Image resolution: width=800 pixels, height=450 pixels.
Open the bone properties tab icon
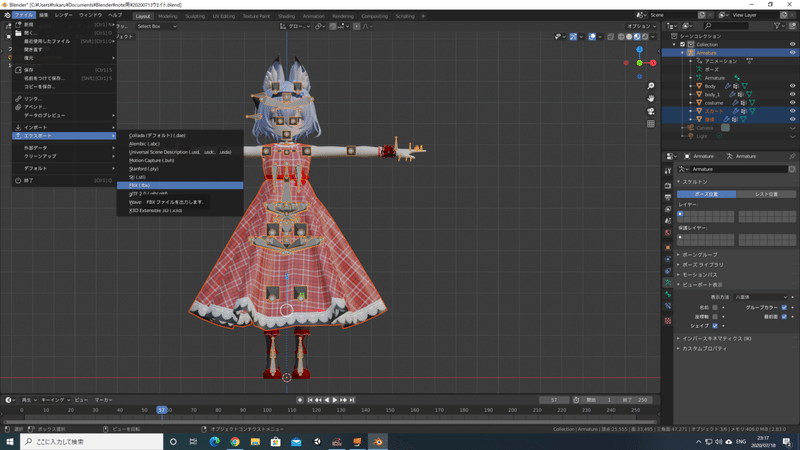(x=668, y=294)
